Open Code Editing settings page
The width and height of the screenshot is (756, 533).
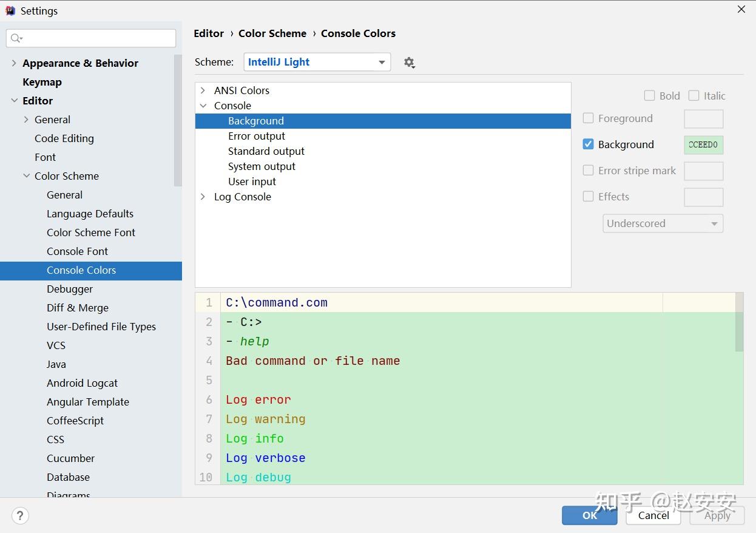[64, 138]
